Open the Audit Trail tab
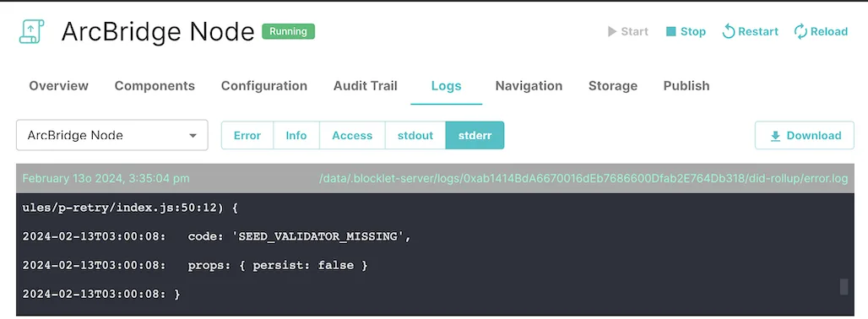868x319 pixels. pos(366,86)
